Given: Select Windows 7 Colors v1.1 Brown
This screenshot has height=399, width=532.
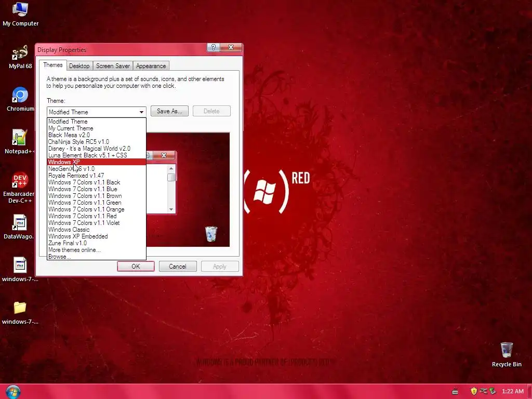Looking at the screenshot, I should [x=96, y=196].
